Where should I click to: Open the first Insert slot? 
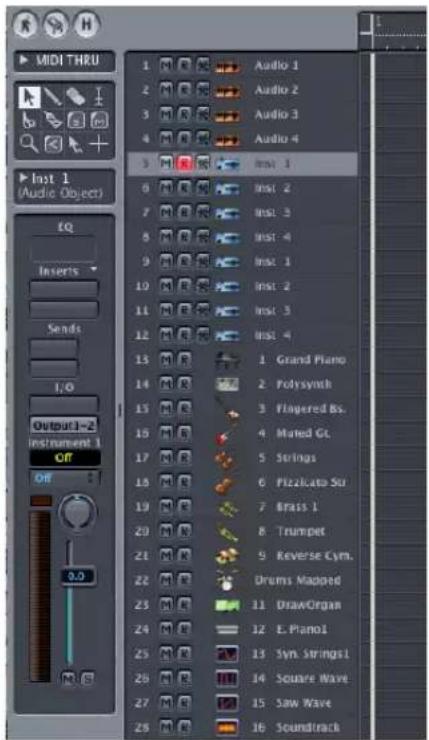64,288
